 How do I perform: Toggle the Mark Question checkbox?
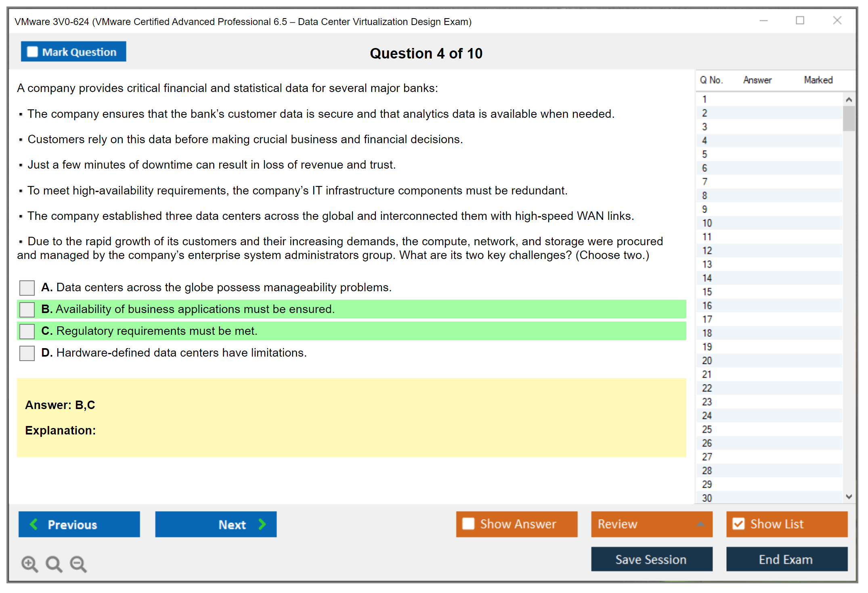point(32,52)
